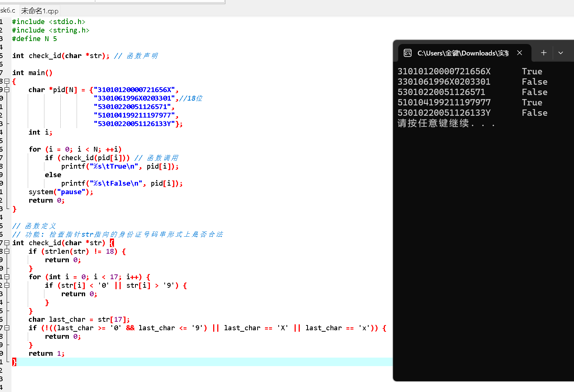Click the printf False statement
The height and width of the screenshot is (392, 574).
pyautogui.click(x=122, y=183)
